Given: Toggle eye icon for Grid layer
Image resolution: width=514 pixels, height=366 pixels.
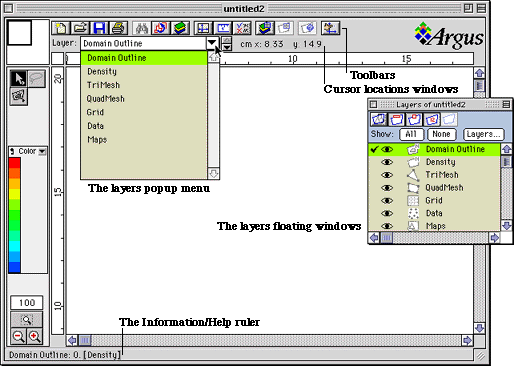Looking at the screenshot, I should (387, 200).
